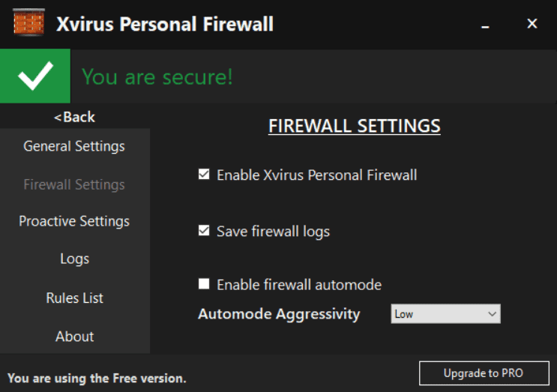The width and height of the screenshot is (557, 392).
Task: Close the Xvirus Personal Firewall window
Action: click(x=532, y=24)
